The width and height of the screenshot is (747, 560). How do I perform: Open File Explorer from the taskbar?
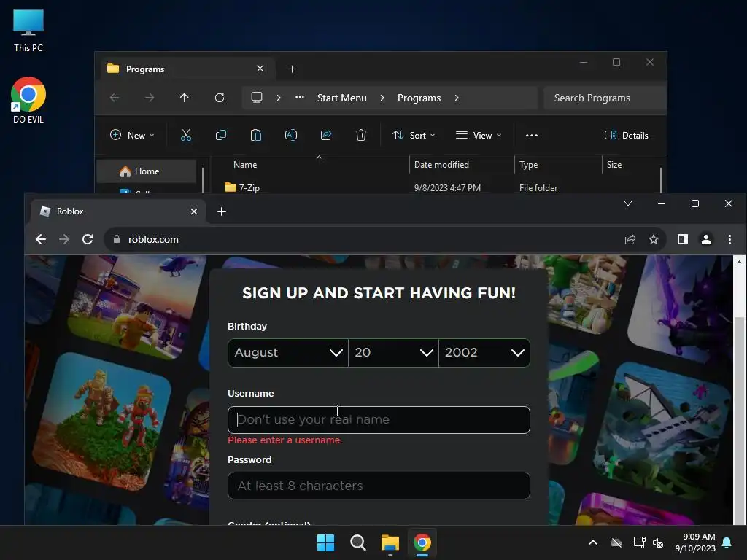390,542
